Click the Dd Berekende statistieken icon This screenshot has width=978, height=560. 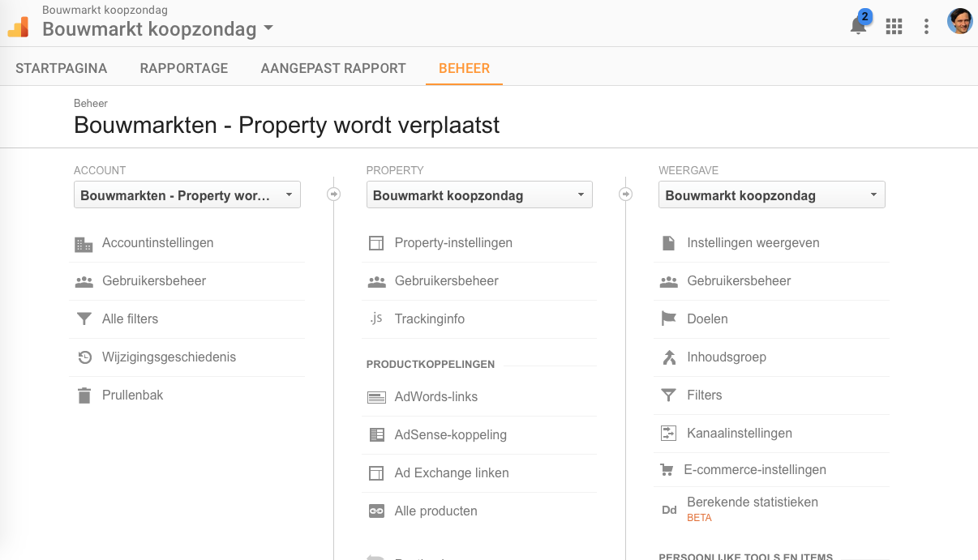(669, 510)
